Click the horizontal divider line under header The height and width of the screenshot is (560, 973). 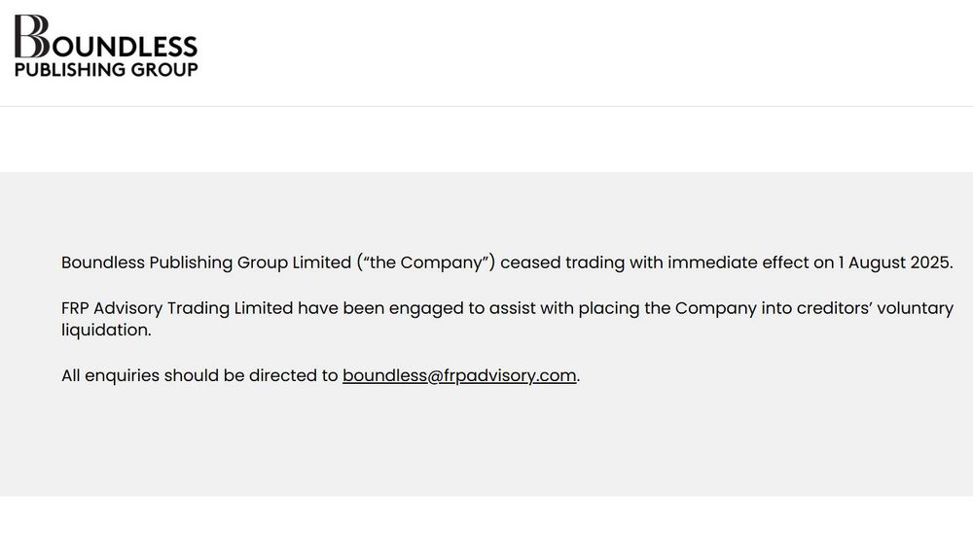486,106
